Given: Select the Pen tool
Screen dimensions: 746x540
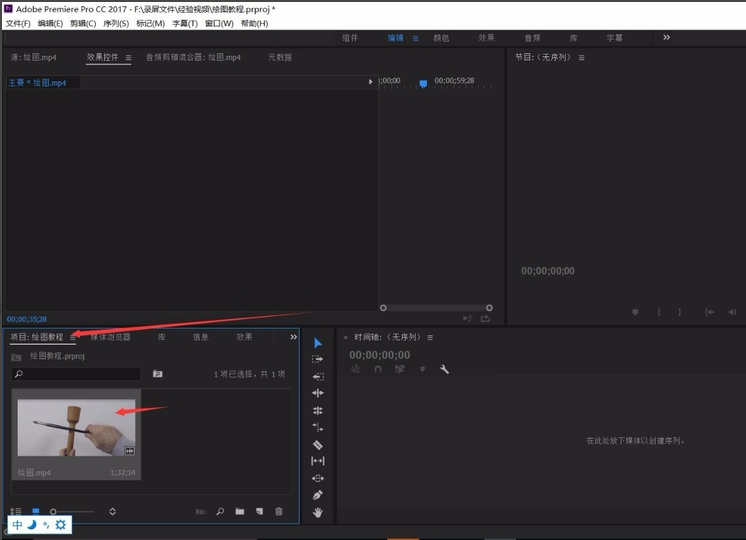Looking at the screenshot, I should pos(318,495).
